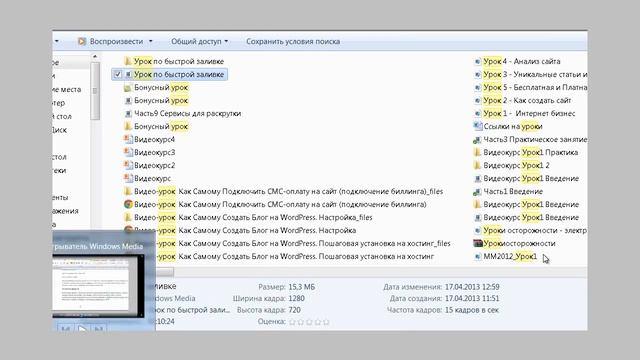The height and width of the screenshot is (360, 640).
Task: Select the Бонусный урок video file icon
Action: [128, 100]
